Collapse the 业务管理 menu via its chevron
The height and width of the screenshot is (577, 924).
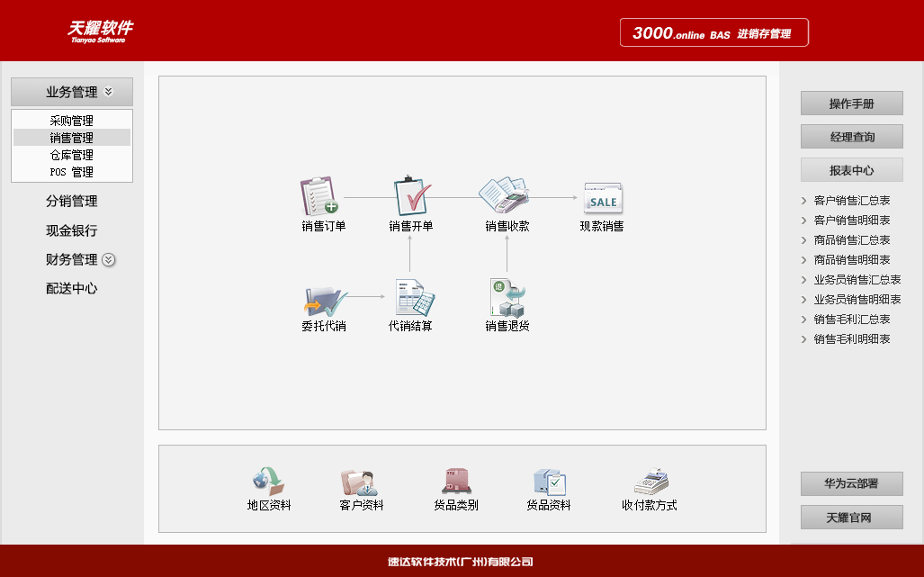[108, 91]
